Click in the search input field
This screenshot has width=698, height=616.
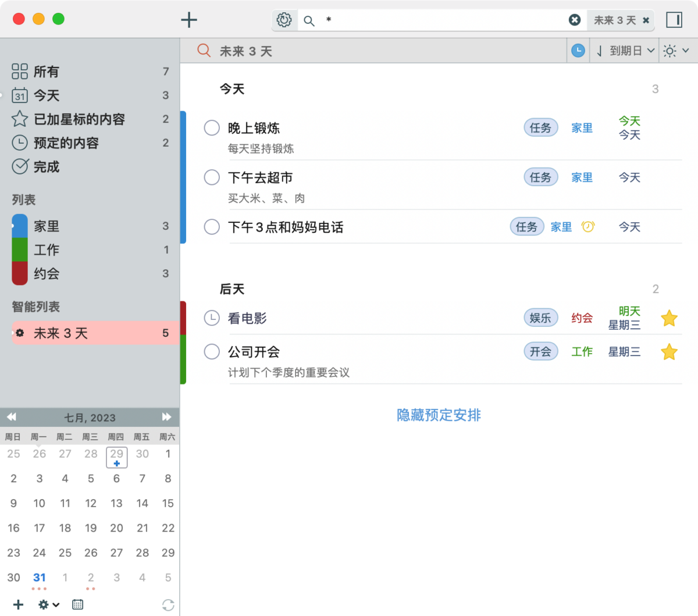pos(442,20)
